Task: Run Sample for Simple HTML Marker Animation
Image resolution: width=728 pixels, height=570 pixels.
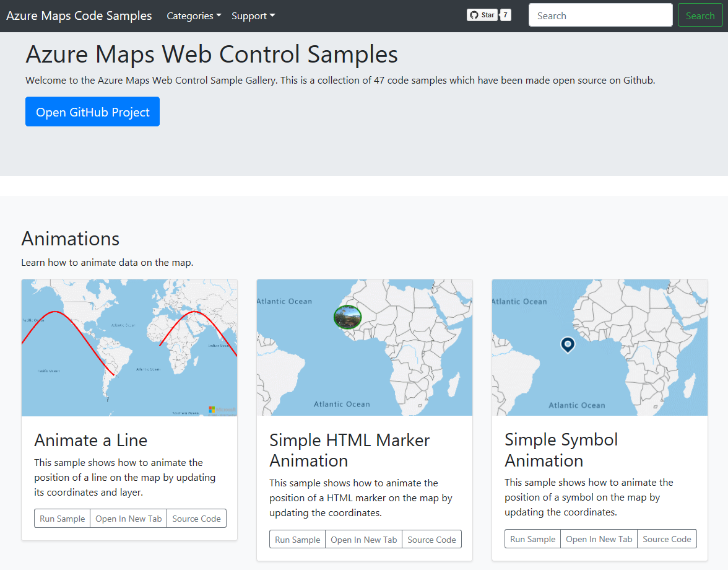Action: (298, 540)
